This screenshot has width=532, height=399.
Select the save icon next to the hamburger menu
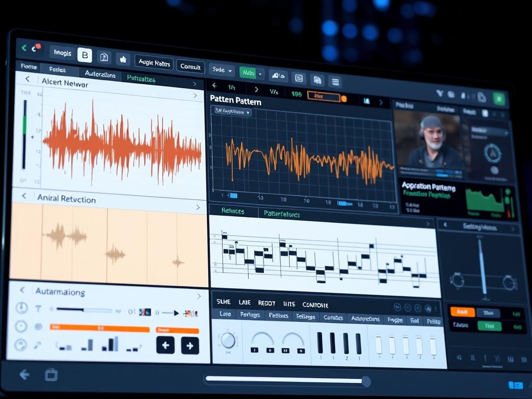(x=318, y=79)
